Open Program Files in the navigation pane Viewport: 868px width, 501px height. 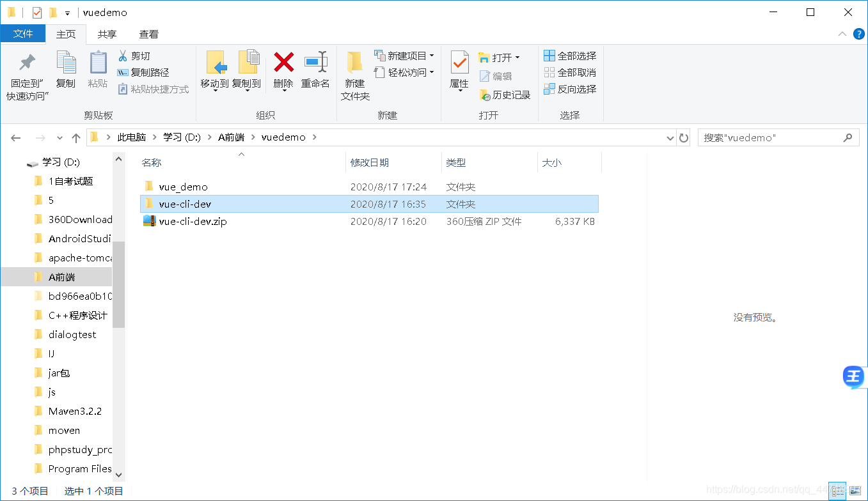[80, 468]
